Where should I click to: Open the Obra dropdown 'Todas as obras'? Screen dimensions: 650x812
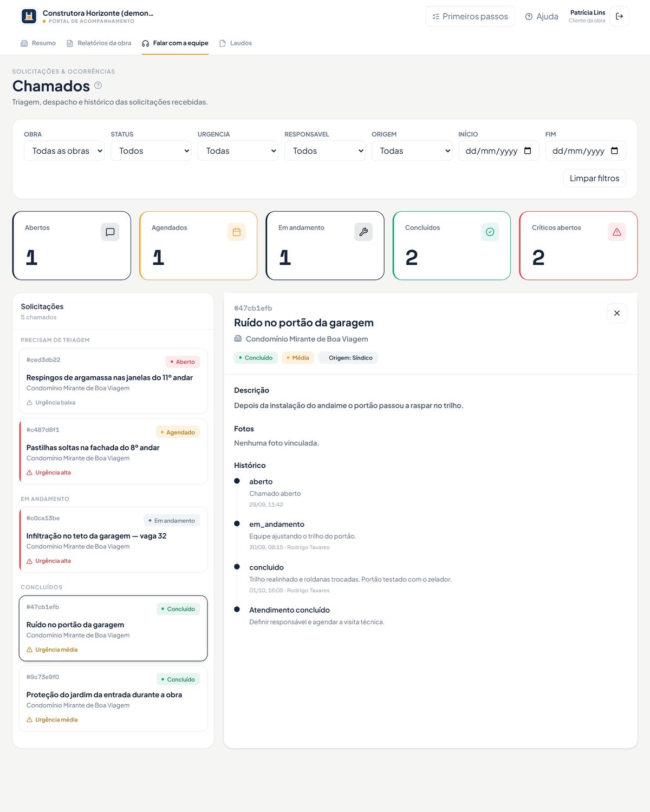pyautogui.click(x=64, y=150)
